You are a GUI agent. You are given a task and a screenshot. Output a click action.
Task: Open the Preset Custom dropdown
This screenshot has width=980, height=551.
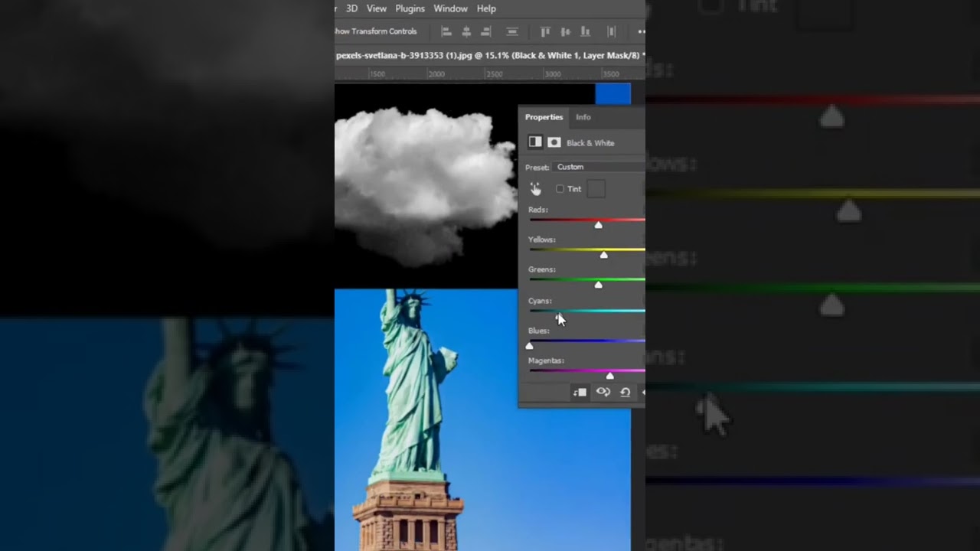click(598, 167)
